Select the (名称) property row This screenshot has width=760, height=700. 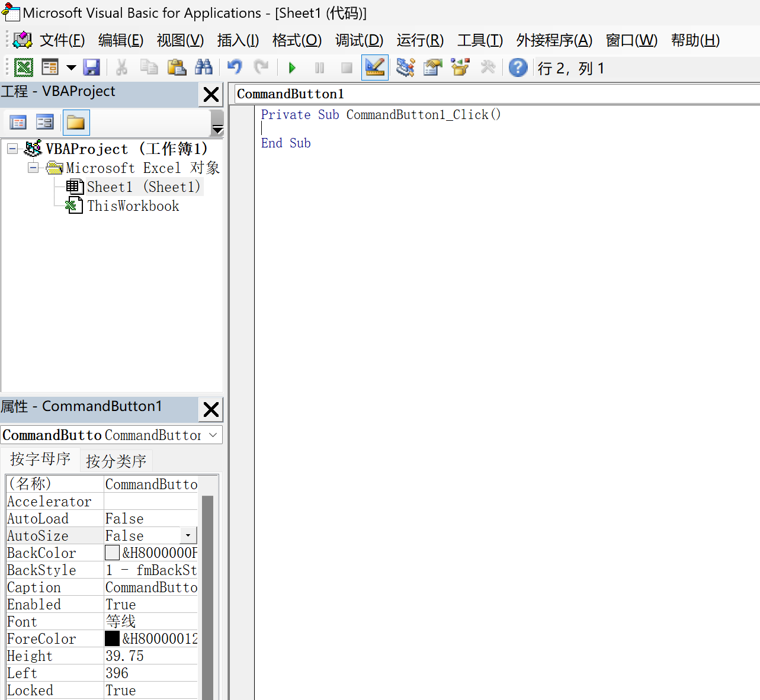[102, 484]
